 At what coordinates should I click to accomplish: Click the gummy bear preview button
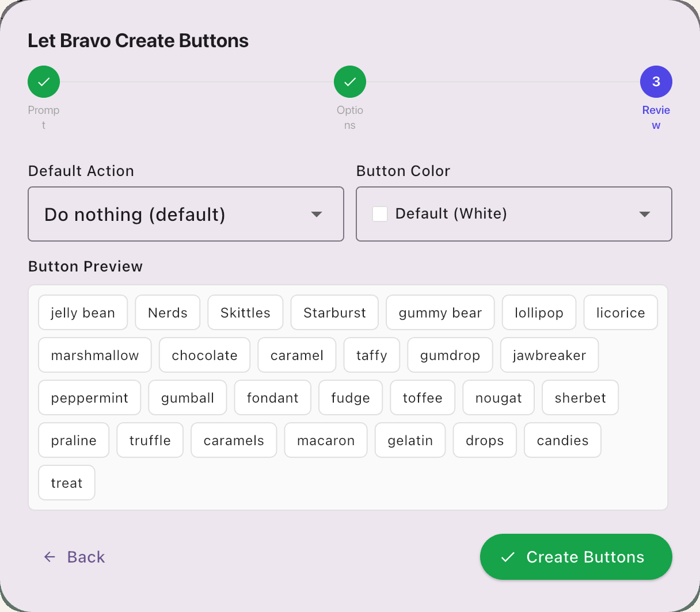click(440, 312)
